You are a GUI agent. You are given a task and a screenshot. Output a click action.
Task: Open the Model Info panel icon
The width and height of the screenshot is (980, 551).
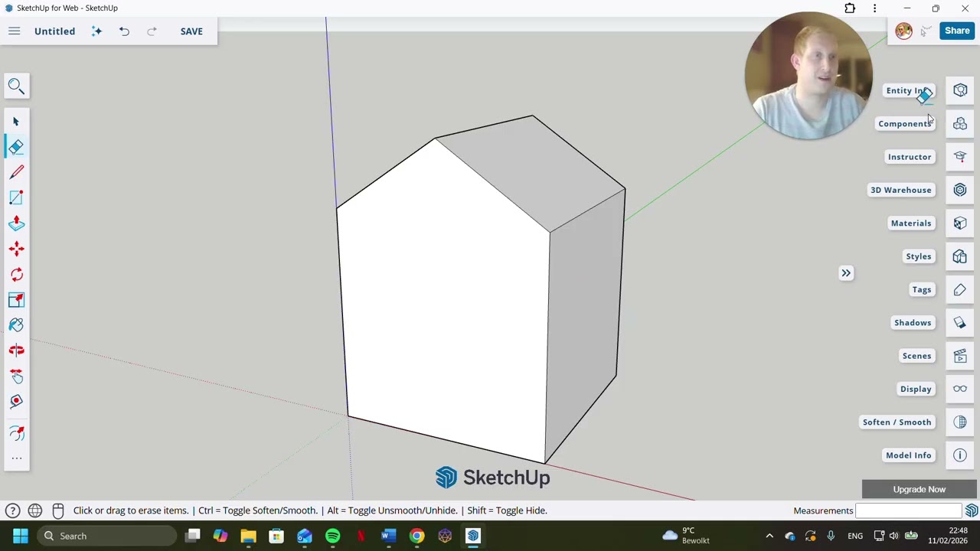[960, 455]
